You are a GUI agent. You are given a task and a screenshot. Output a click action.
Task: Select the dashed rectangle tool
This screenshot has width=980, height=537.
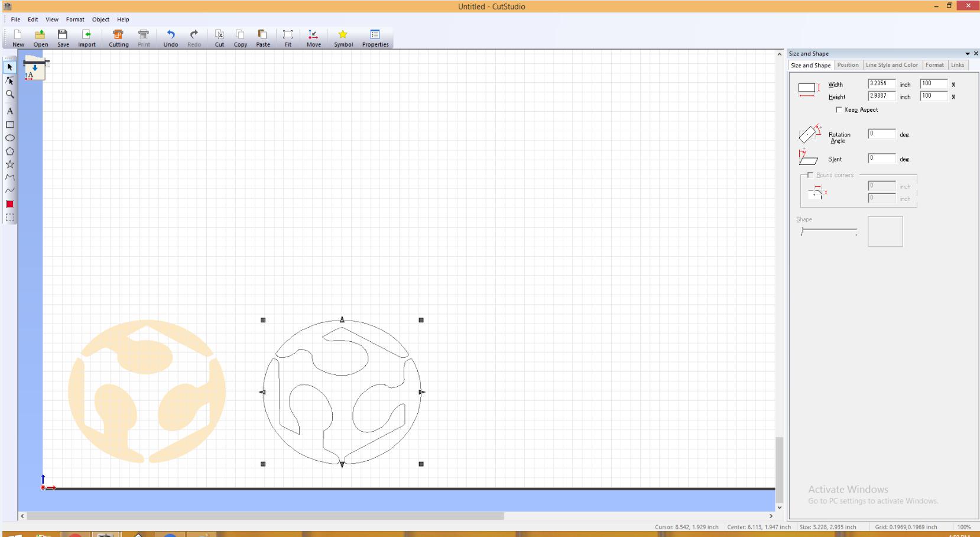pos(10,218)
